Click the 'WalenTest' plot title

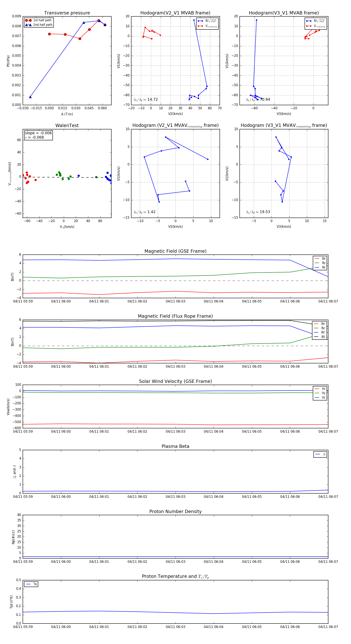point(67,125)
